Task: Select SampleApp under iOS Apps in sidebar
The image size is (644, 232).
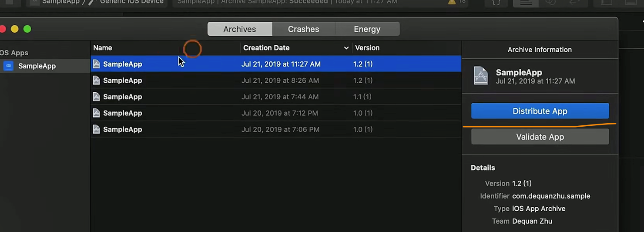Action: coord(37,66)
